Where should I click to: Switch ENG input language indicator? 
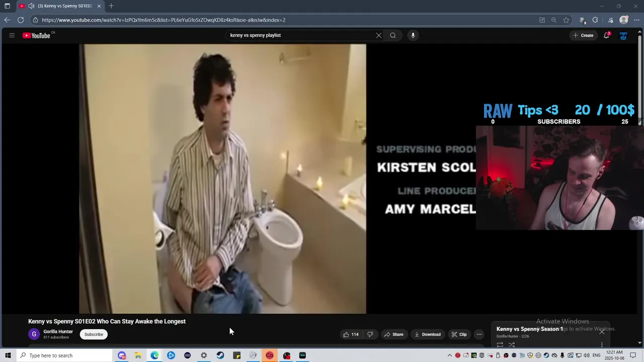(x=597, y=355)
